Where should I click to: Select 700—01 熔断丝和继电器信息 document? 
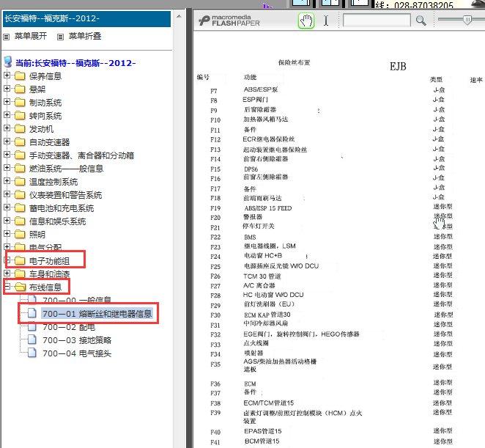pyautogui.click(x=97, y=314)
